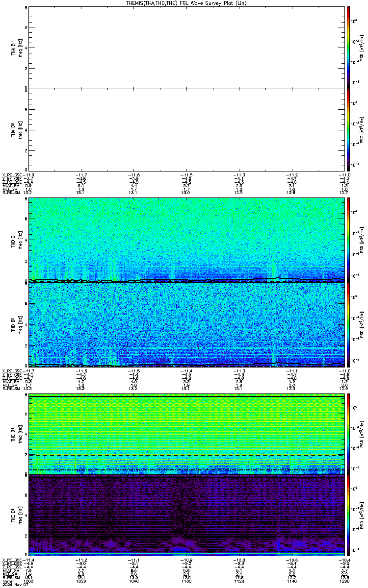Click inside the THD B-perpendicular spectrogram

(x=186, y=240)
